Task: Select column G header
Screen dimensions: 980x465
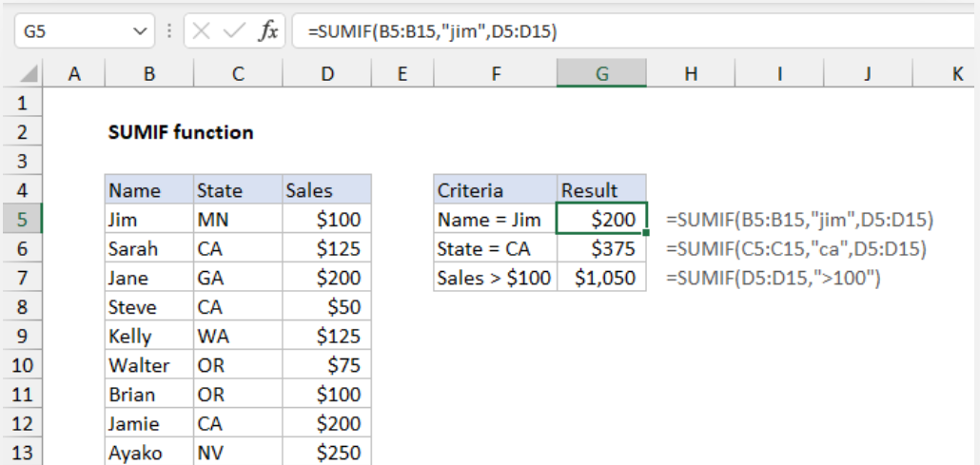Action: tap(601, 72)
